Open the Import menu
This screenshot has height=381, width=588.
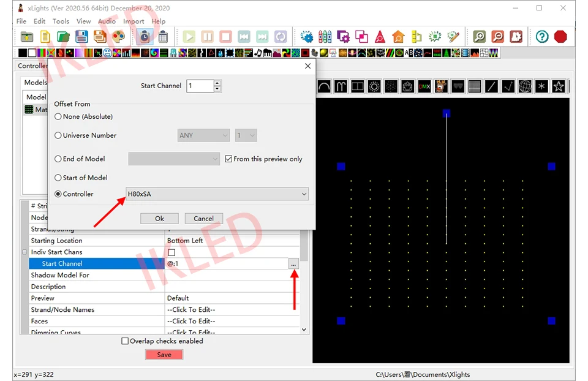(134, 21)
